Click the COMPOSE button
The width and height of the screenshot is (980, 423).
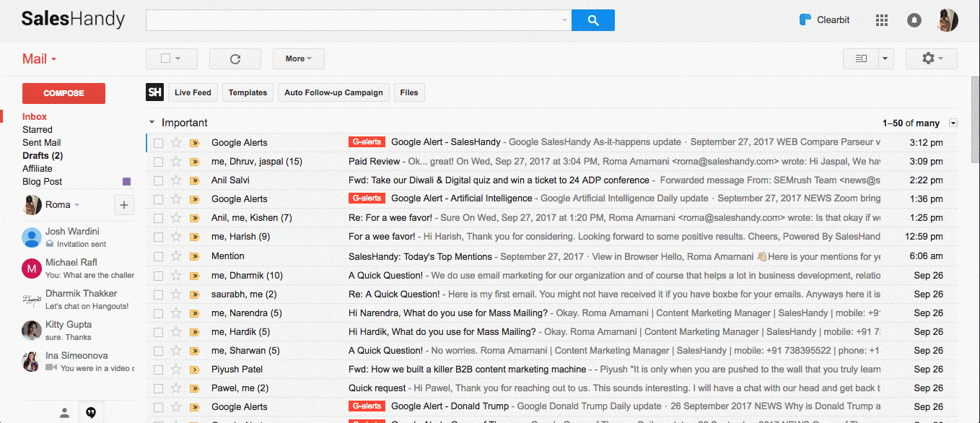[x=64, y=93]
